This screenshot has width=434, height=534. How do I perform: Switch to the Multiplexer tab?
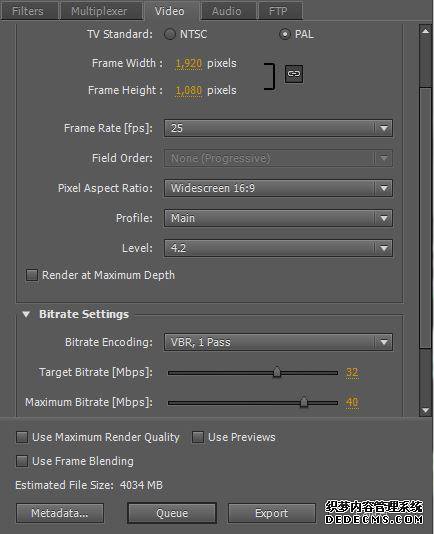coord(99,11)
